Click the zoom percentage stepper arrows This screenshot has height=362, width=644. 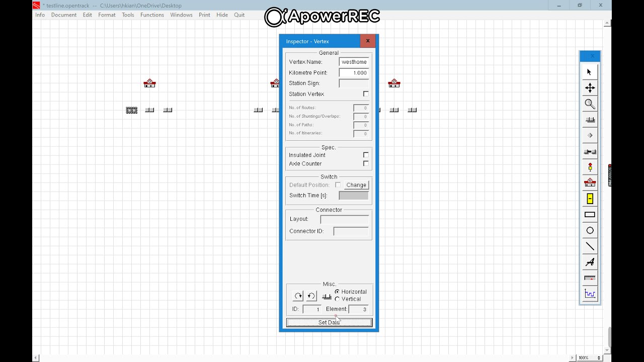599,358
